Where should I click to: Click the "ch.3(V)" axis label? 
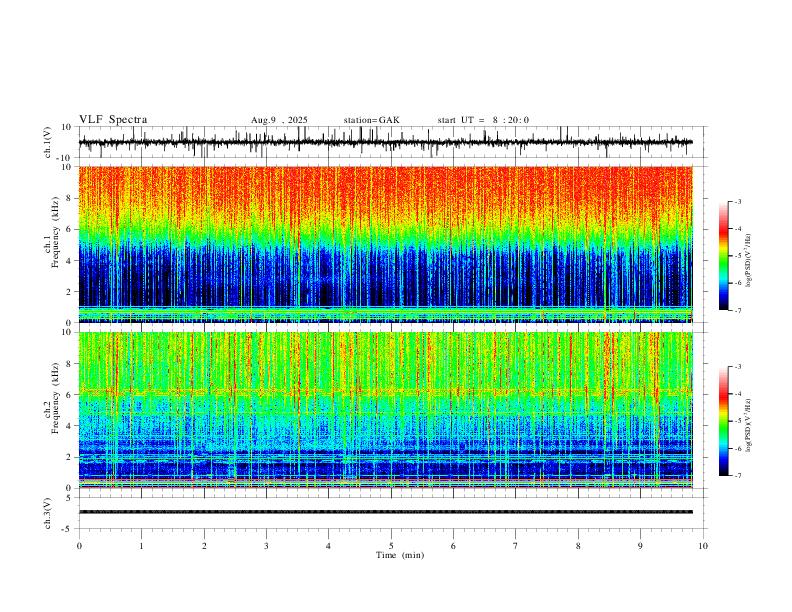[48, 513]
